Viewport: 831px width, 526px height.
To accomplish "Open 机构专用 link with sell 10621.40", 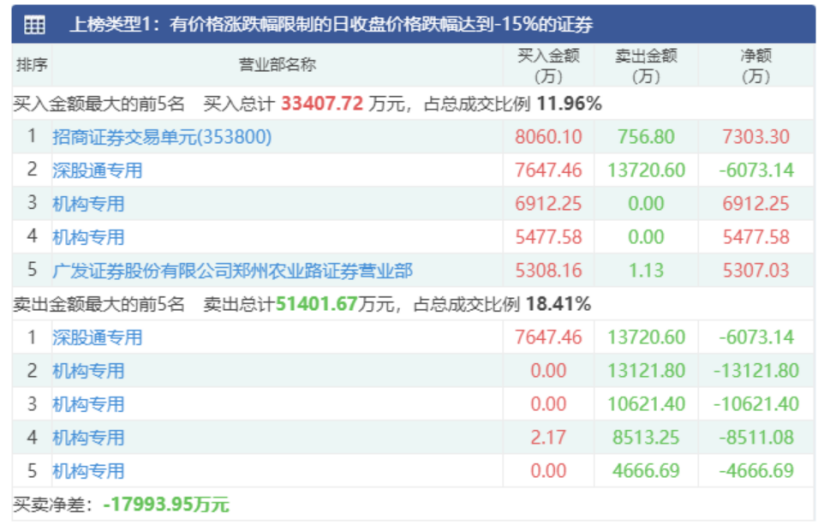I will pos(88,404).
